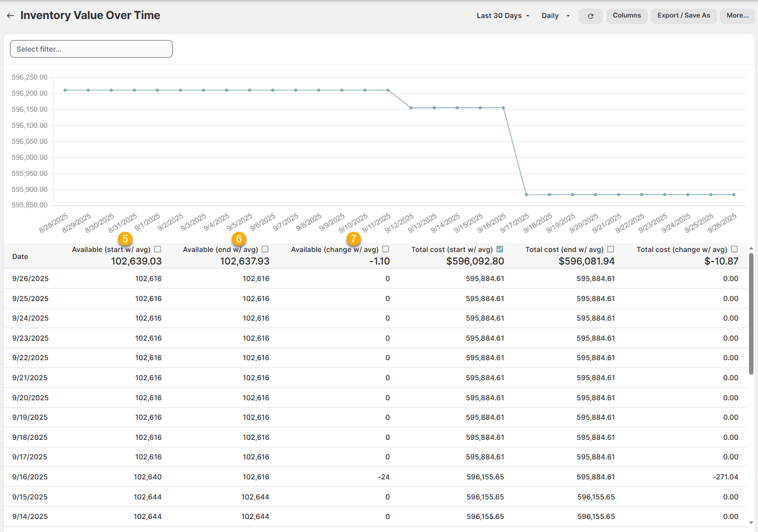Screen dimensions: 758x532
Task: Enable Available (start w/ avg) checkbox
Action: pyautogui.click(x=158, y=249)
